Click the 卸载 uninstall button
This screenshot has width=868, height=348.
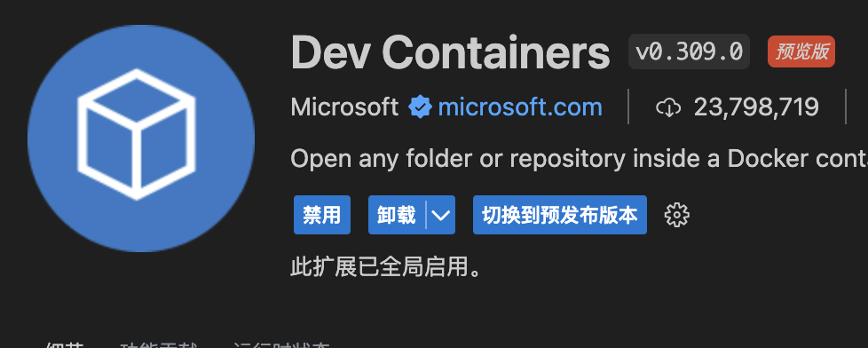pyautogui.click(x=397, y=215)
